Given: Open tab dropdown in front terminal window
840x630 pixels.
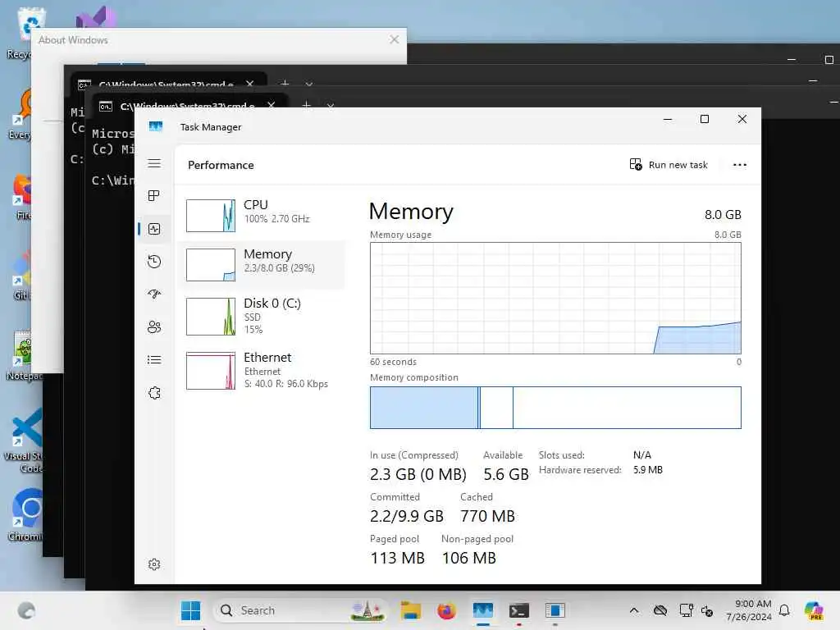Looking at the screenshot, I should coord(331,106).
